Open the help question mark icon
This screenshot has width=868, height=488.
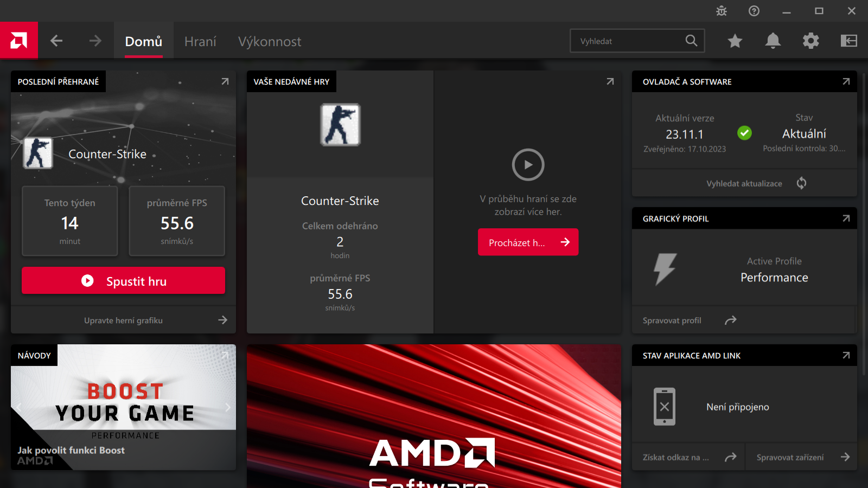pos(754,11)
